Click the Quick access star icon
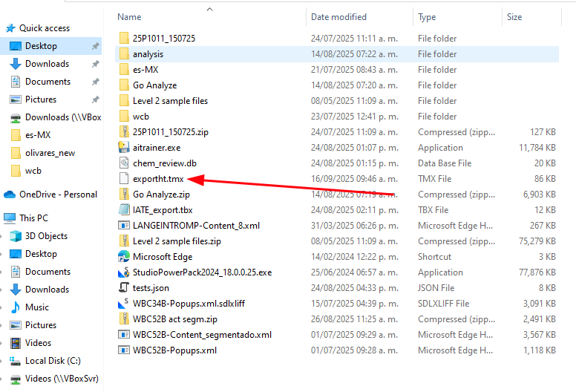 point(10,28)
